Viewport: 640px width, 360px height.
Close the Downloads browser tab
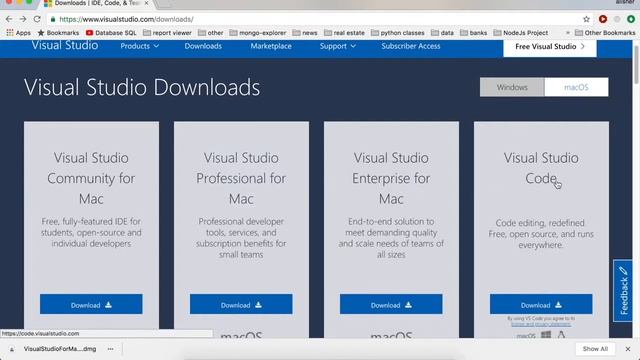pyautogui.click(x=146, y=3)
